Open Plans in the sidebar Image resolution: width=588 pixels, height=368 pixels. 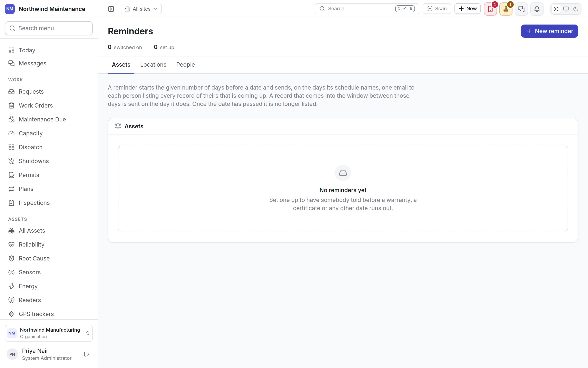(x=49, y=189)
